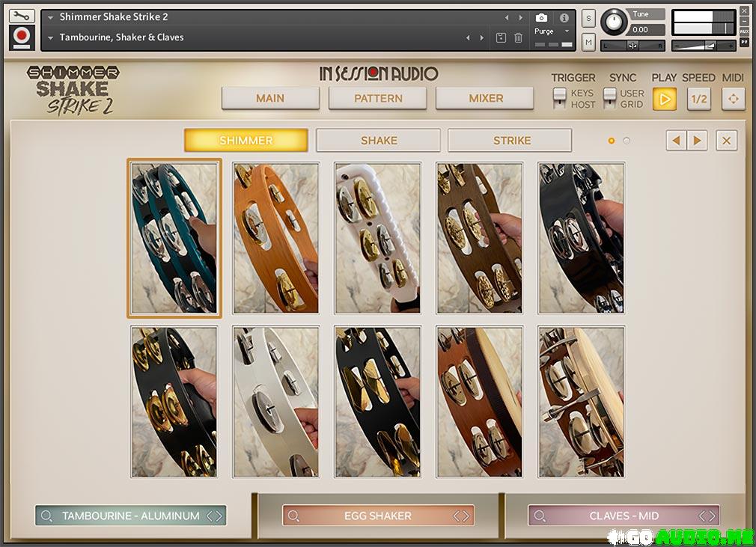The height and width of the screenshot is (547, 756).
Task: Flip the Trigger Keys/Host switch
Action: point(559,98)
